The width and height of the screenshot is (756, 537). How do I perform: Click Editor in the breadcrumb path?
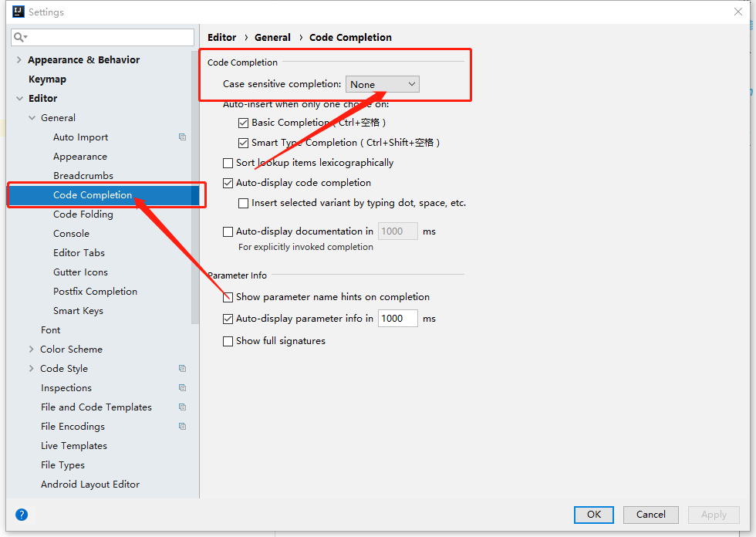click(222, 37)
